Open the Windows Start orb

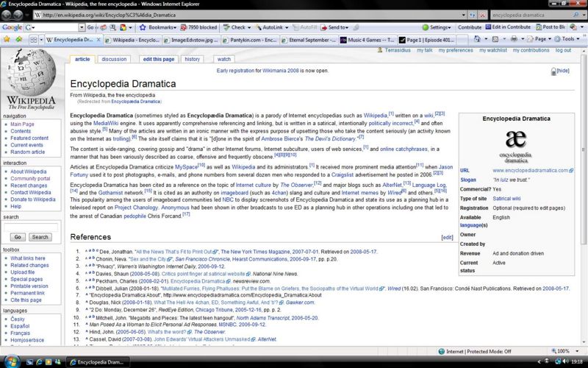[x=9, y=362]
